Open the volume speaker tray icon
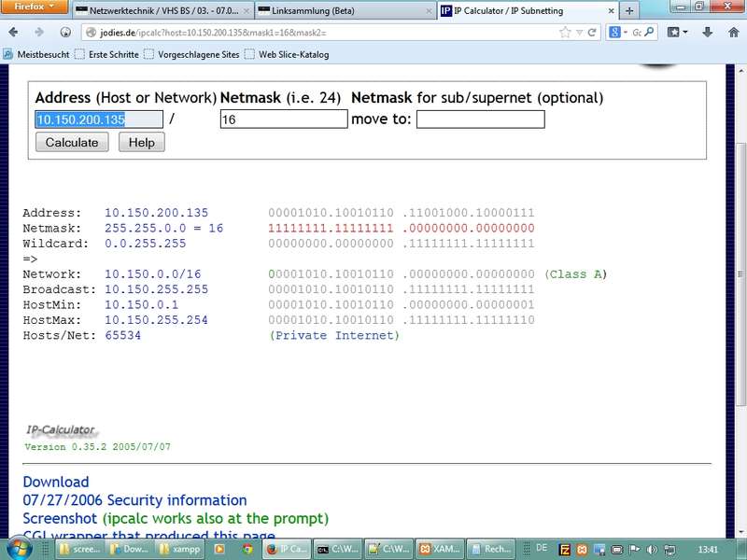The width and height of the screenshot is (747, 560). pyautogui.click(x=652, y=550)
